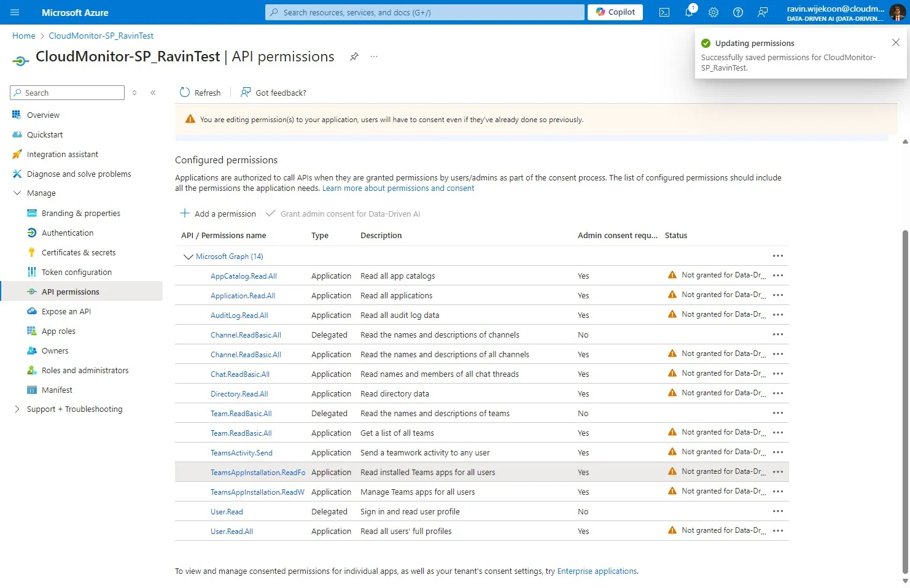The height and width of the screenshot is (588, 910).
Task: Open the TeamsActivity.Send permission link
Action: coord(241,453)
